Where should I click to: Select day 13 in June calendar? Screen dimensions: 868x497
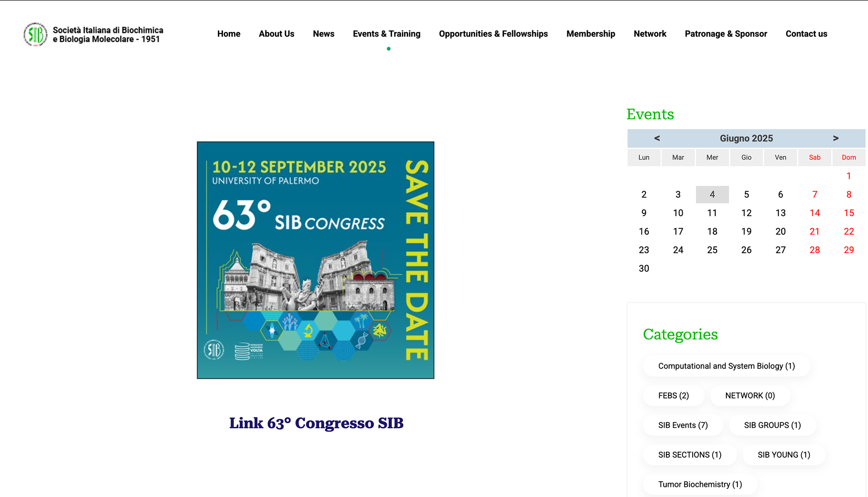(x=781, y=213)
